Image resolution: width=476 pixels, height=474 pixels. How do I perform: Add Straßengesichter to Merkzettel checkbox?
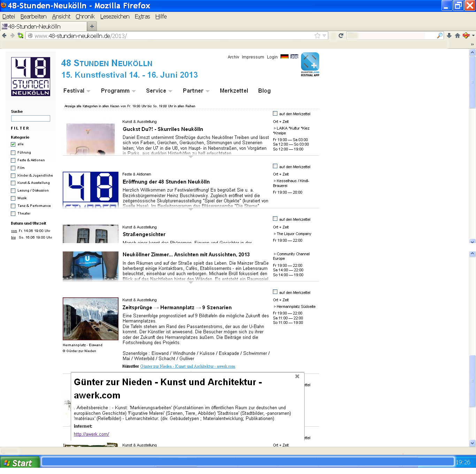click(275, 219)
